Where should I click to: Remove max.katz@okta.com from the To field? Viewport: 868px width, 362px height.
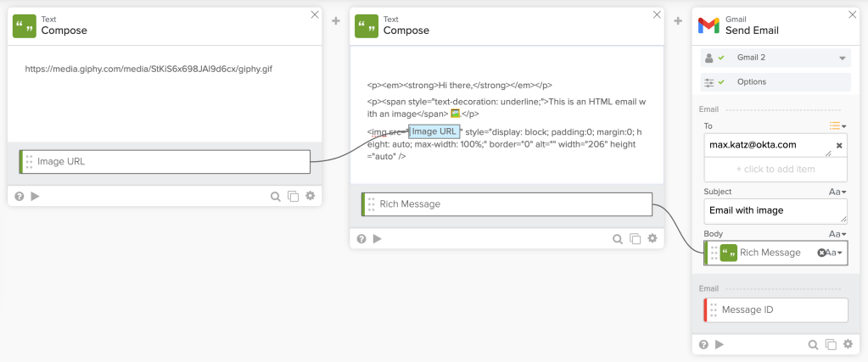pyautogui.click(x=839, y=146)
